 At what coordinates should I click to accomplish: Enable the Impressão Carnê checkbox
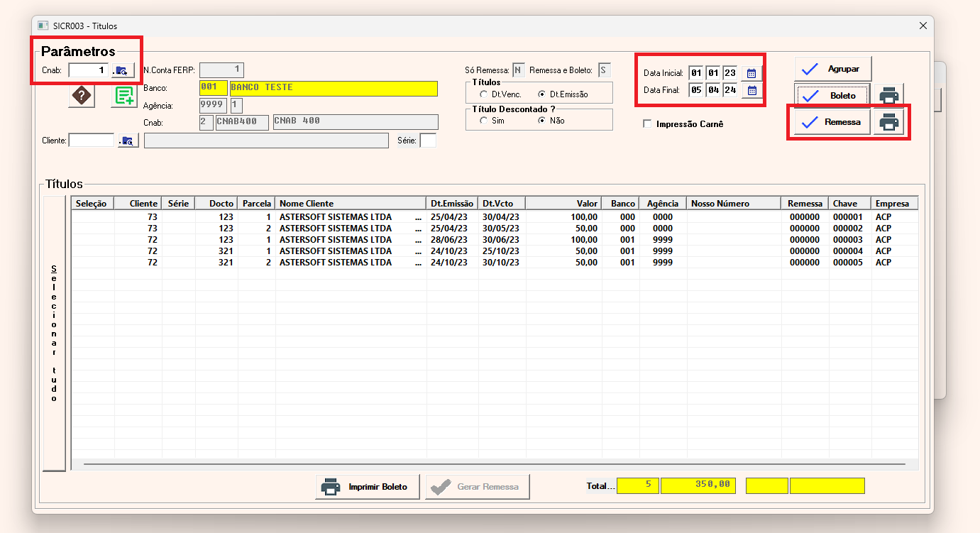tap(646, 123)
